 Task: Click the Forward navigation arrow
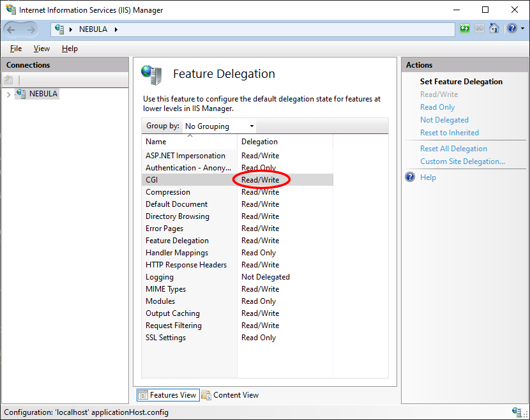pyautogui.click(x=31, y=30)
